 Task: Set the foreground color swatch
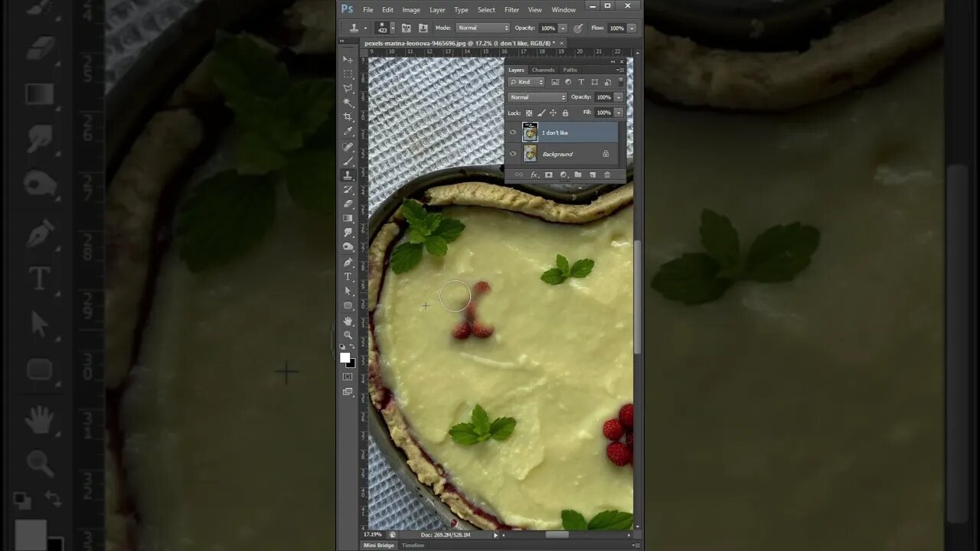pos(345,357)
